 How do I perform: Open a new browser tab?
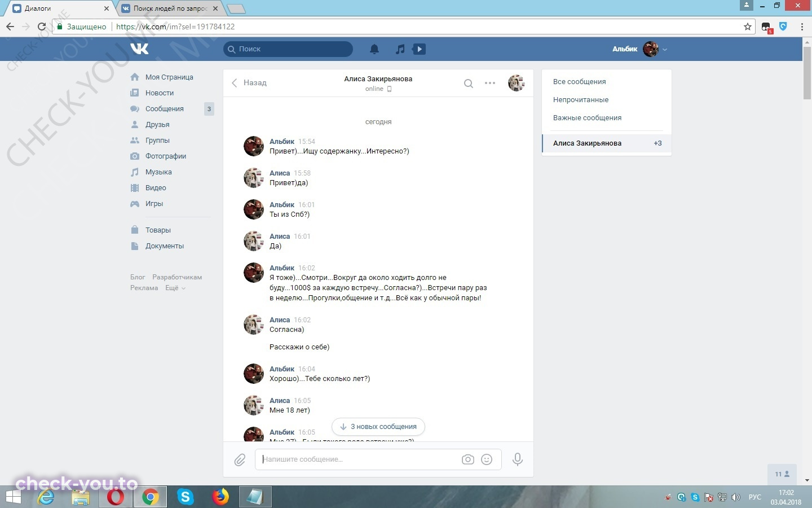coord(236,8)
